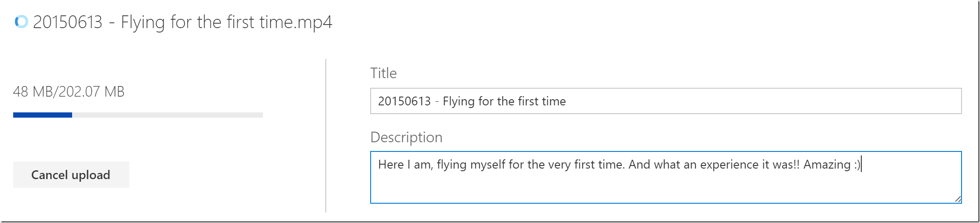Click the smiley ':)' at description end
This screenshot has height=223, width=980.
856,165
